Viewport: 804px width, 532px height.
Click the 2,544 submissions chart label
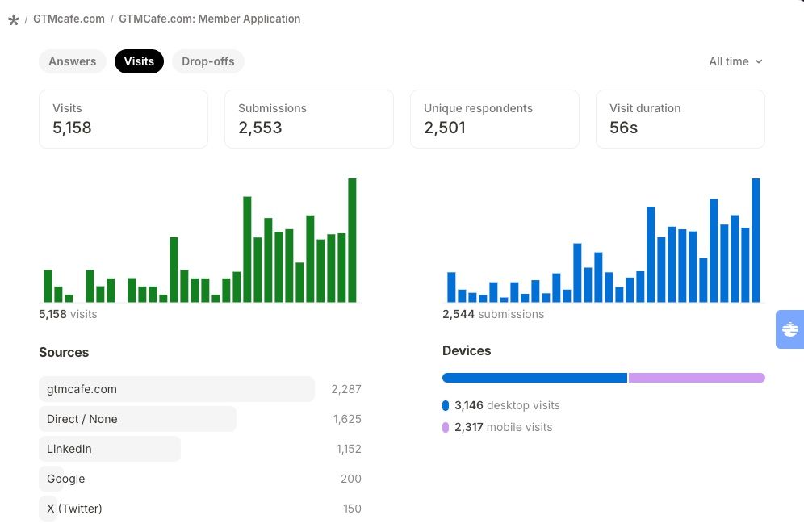pos(493,314)
